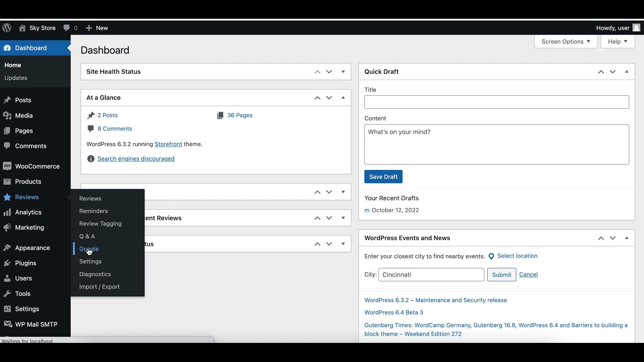The width and height of the screenshot is (644, 362).
Task: Collapse WordPress Events and News panel
Action: tap(627, 238)
